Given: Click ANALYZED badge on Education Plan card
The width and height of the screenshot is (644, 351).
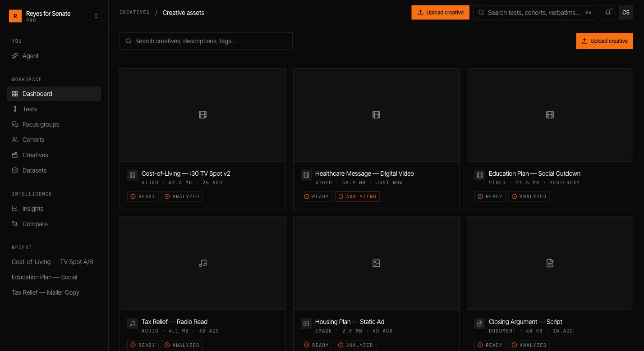Looking at the screenshot, I should (529, 196).
